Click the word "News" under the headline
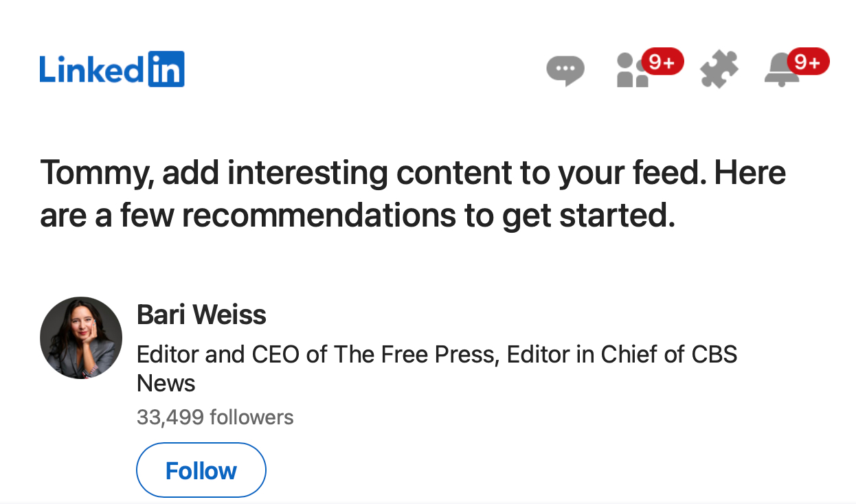 pos(166,383)
